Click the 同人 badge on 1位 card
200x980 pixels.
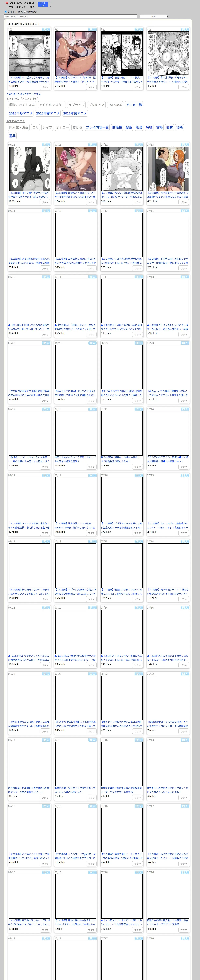click(46, 29)
